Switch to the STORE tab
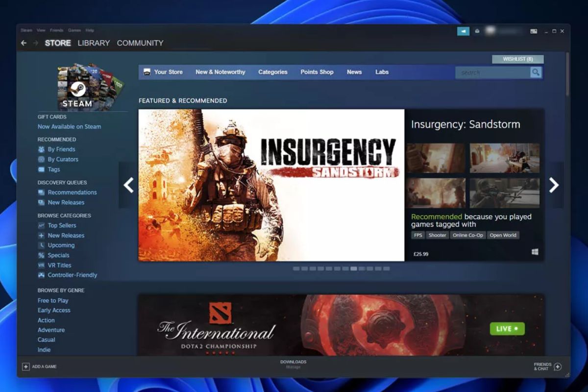Viewport: 588px width, 392px height. pos(58,43)
